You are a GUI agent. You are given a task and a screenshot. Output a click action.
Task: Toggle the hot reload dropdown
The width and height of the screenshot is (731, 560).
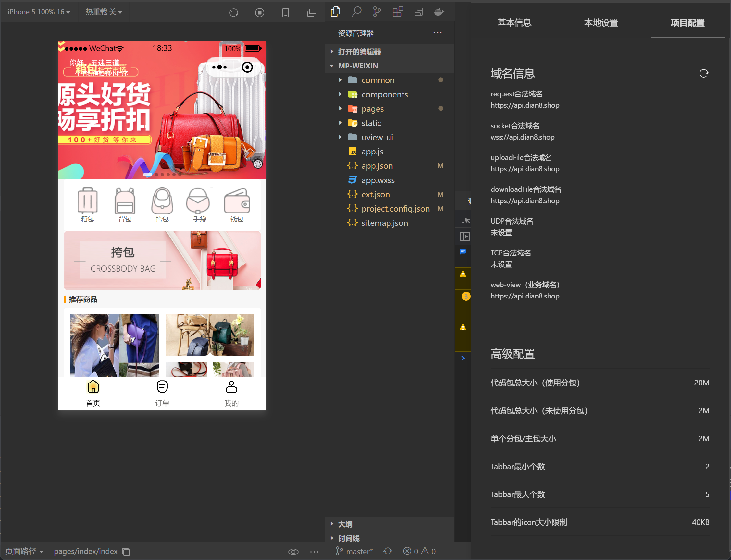click(x=103, y=12)
